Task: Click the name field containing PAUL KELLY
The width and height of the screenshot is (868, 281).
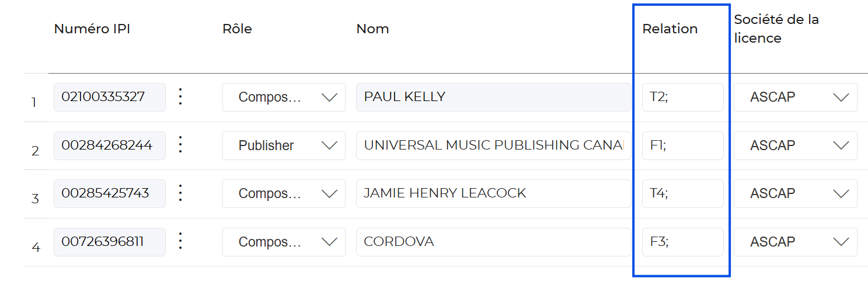Action: click(x=493, y=97)
